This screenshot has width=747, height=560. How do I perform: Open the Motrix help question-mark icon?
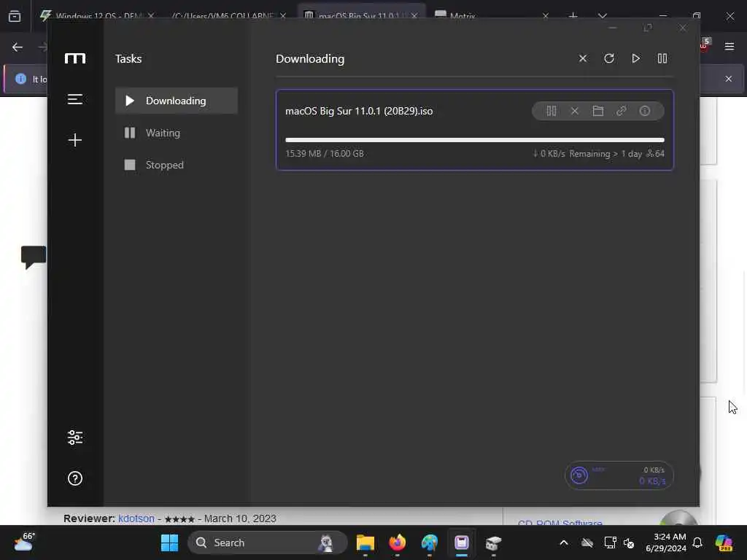click(x=75, y=478)
